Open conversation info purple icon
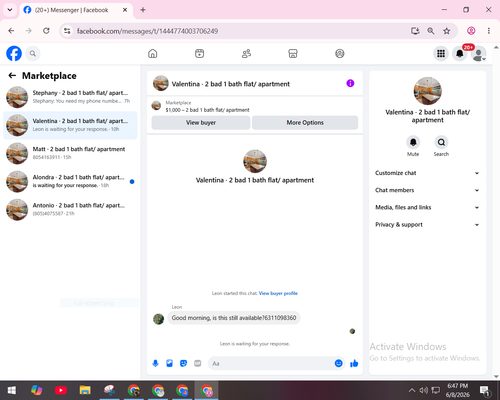 click(x=350, y=83)
